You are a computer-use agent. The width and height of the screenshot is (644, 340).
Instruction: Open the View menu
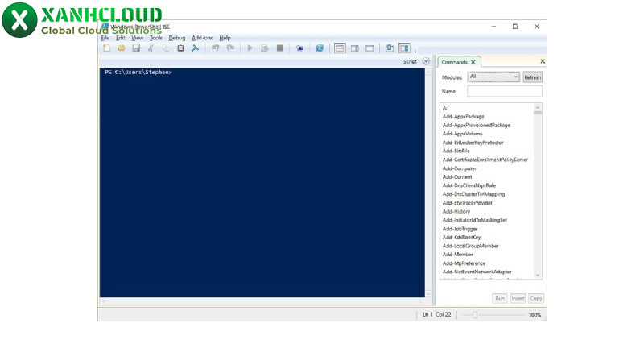[137, 38]
